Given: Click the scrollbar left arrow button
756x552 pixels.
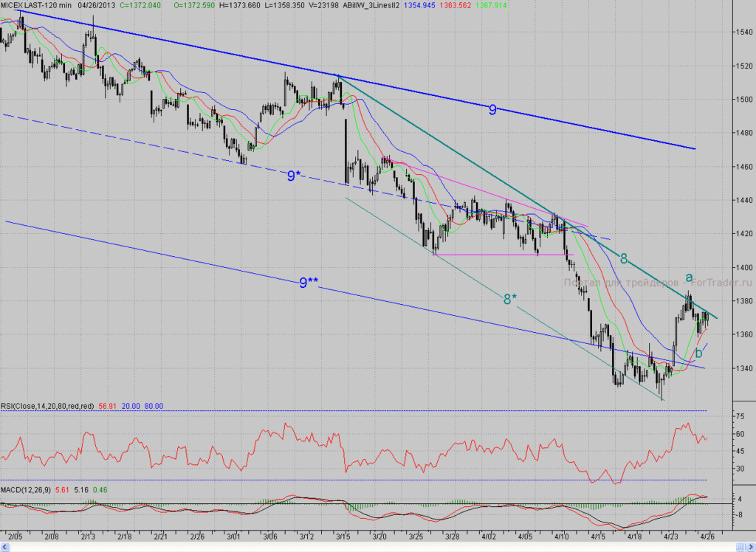Looking at the screenshot, I should (x=4, y=547).
